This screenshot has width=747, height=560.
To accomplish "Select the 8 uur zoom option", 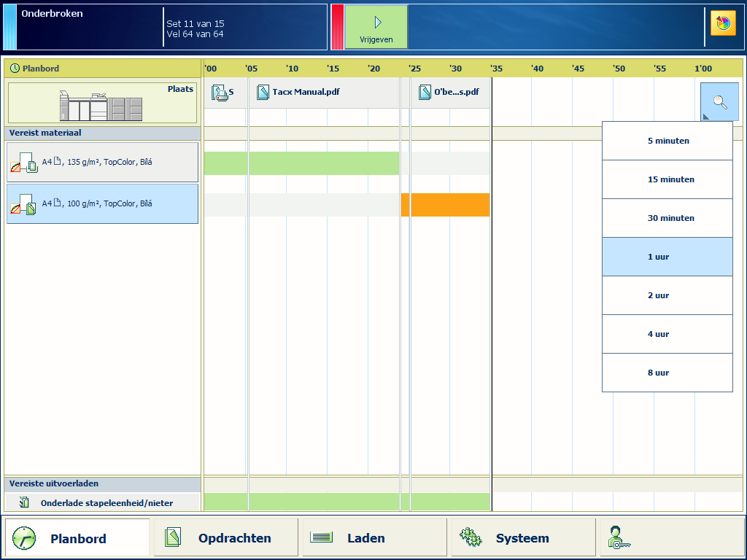I will point(667,373).
